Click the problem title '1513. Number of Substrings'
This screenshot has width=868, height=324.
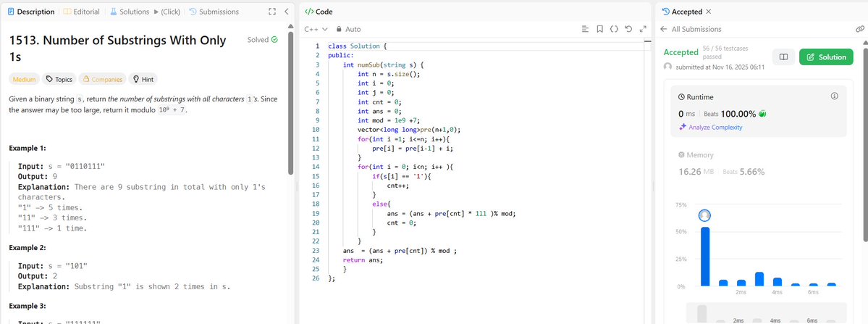pyautogui.click(x=117, y=48)
